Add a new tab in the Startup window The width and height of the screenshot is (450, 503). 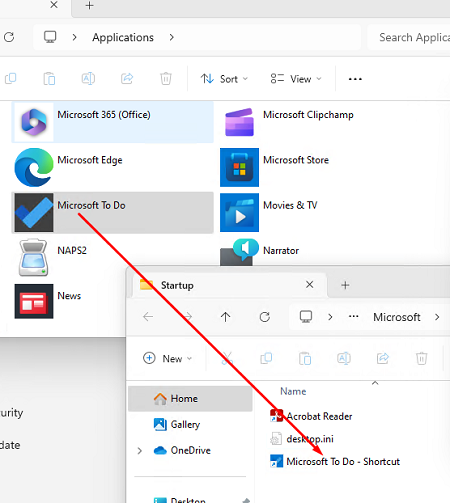tap(345, 285)
